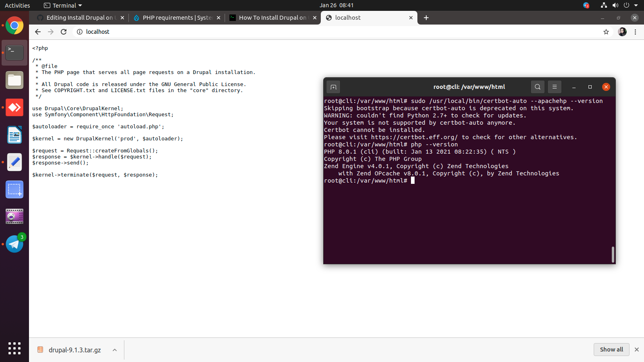Open the video player dock icon
Screen dimensions: 644x362
pos(14,217)
